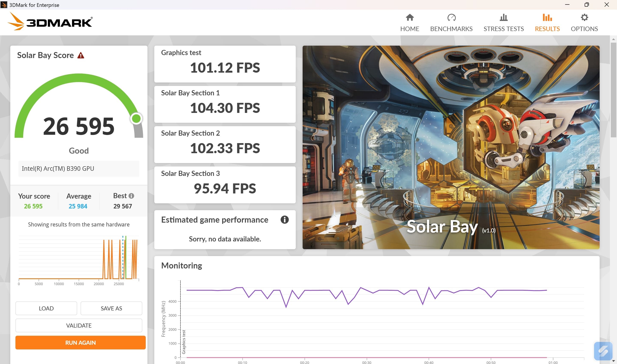617x364 pixels.
Task: Open Options via the gear icon
Action: pyautogui.click(x=584, y=17)
